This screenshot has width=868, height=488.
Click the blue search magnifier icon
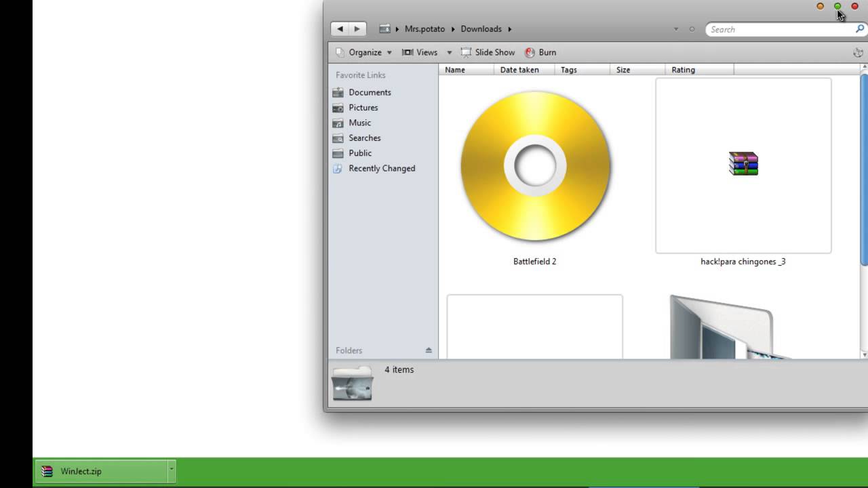click(x=860, y=28)
